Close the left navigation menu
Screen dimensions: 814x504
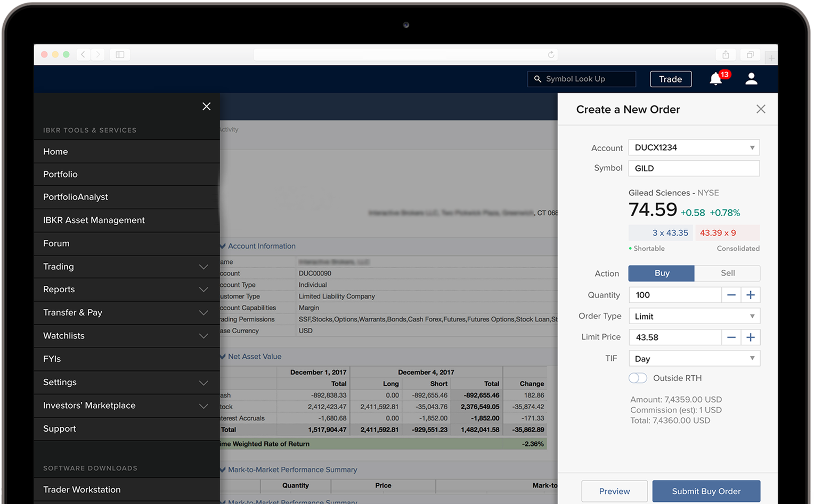tap(207, 106)
